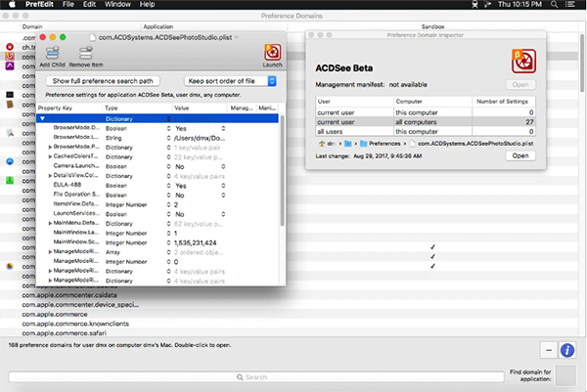This screenshot has width=587, height=392.
Task: Click the color wheel icon in the domain list
Action: [10, 266]
